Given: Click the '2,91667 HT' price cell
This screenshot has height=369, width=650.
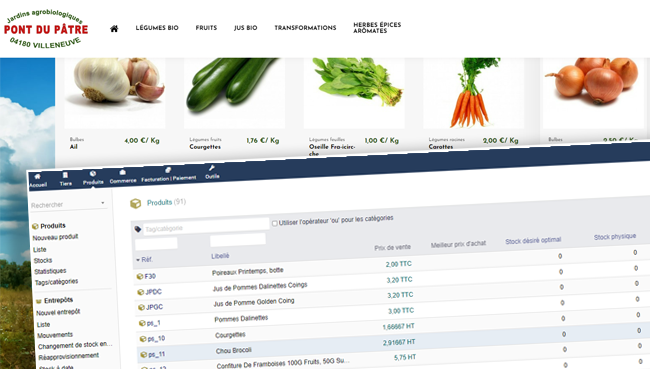Looking at the screenshot, I should pyautogui.click(x=399, y=342).
